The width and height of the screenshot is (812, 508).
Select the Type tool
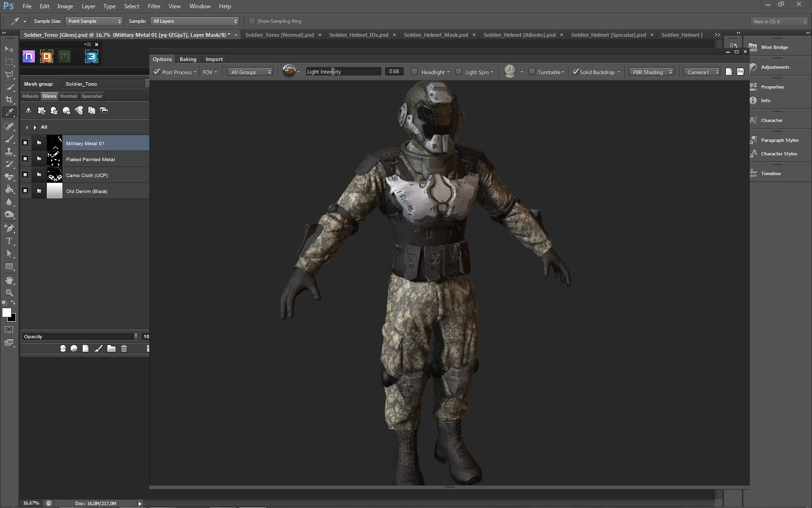9,241
